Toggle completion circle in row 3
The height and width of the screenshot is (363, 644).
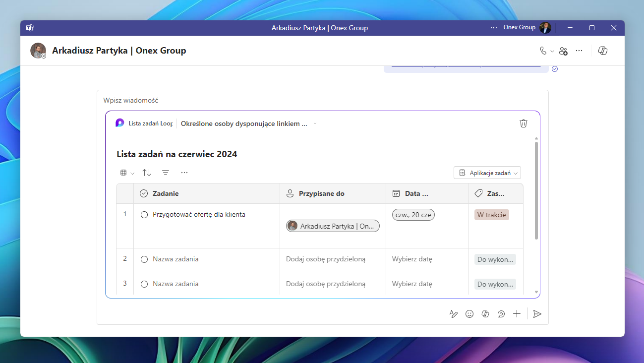click(x=144, y=284)
